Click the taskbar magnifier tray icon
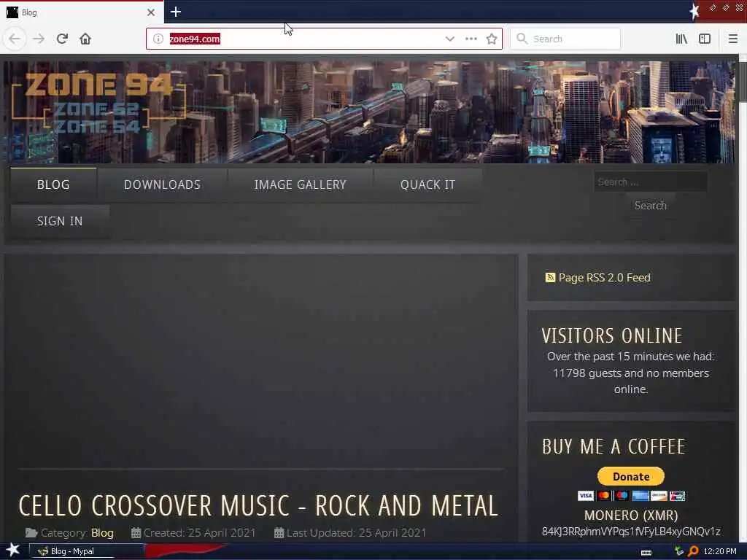The height and width of the screenshot is (560, 747). 693,551
